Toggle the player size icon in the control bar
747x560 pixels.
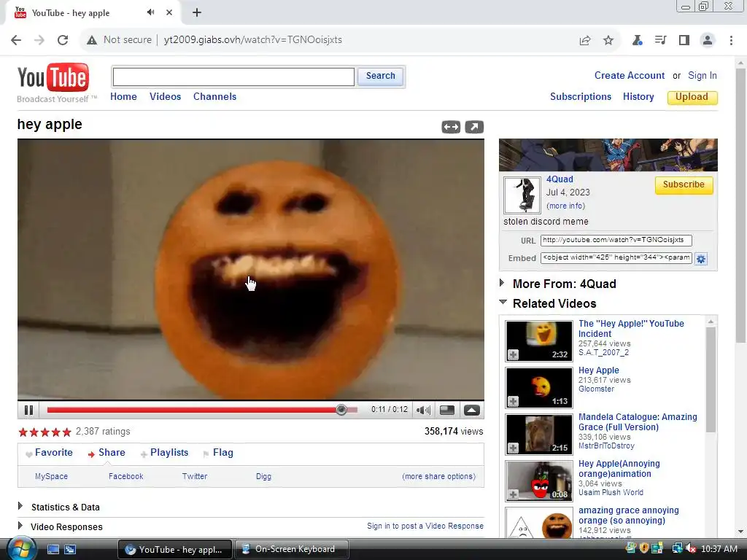(x=447, y=410)
